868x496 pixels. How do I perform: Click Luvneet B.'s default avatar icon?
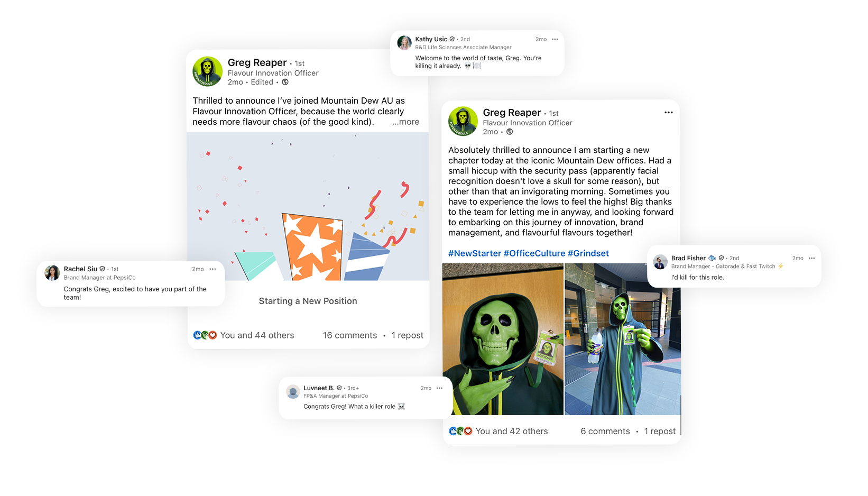293,392
